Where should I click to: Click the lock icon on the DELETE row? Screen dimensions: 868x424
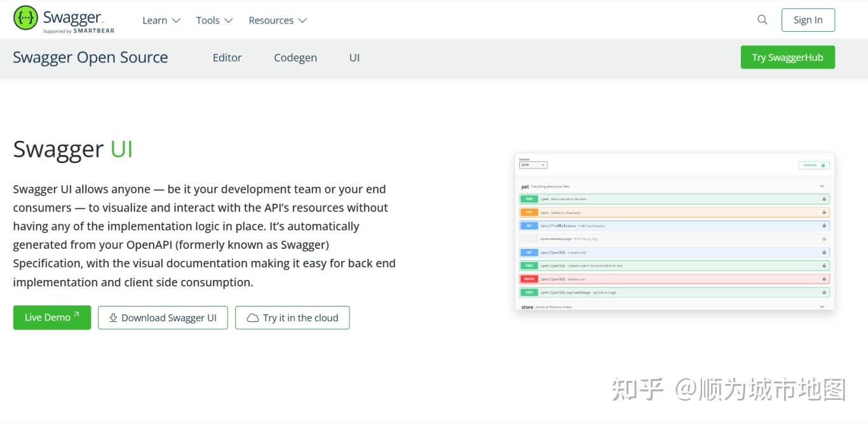click(x=824, y=279)
